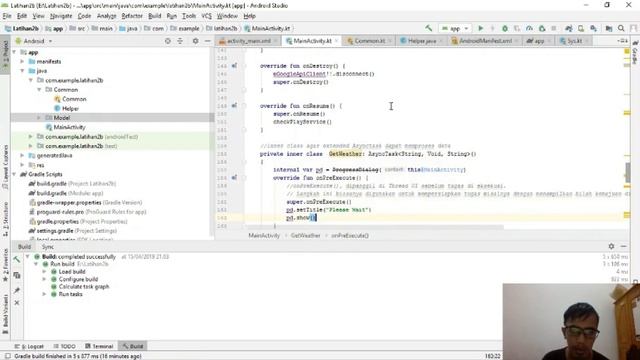
Task: Switch to the Common.kt editor tab
Action: 369,41
